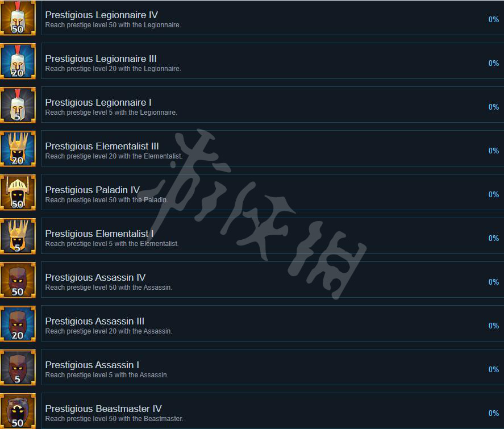Click the Assassin I level 5 icon
Image resolution: width=504 pixels, height=429 pixels.
click(x=18, y=367)
